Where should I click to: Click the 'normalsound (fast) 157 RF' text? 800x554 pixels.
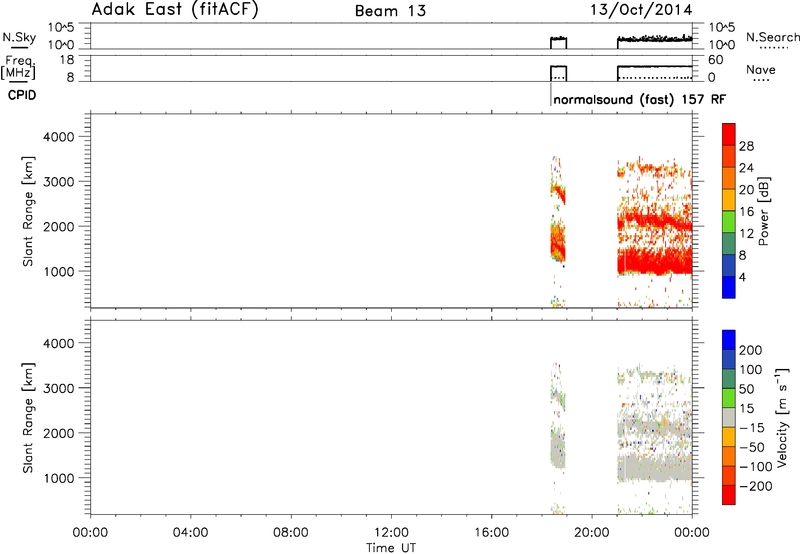tap(639, 99)
